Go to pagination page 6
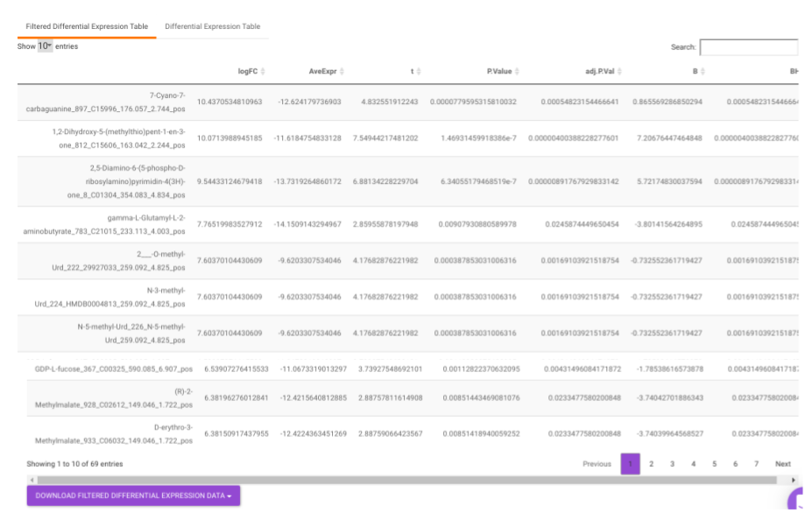812x513 pixels. coord(736,464)
